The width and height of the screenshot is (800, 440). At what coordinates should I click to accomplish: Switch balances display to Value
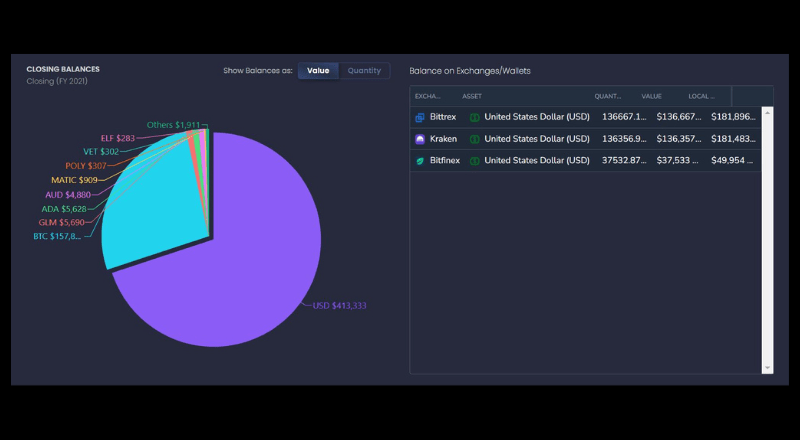[x=318, y=71]
